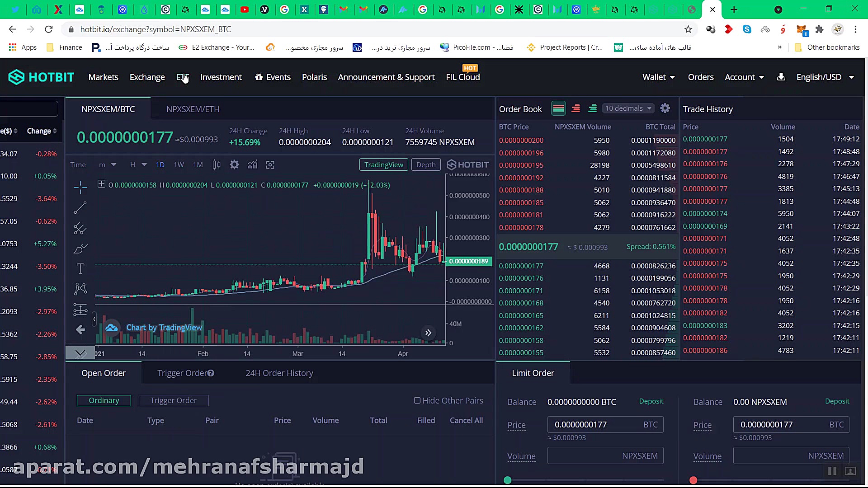Viewport: 868px width, 488px height.
Task: Click the Hotbit logo
Action: pyautogui.click(x=41, y=77)
